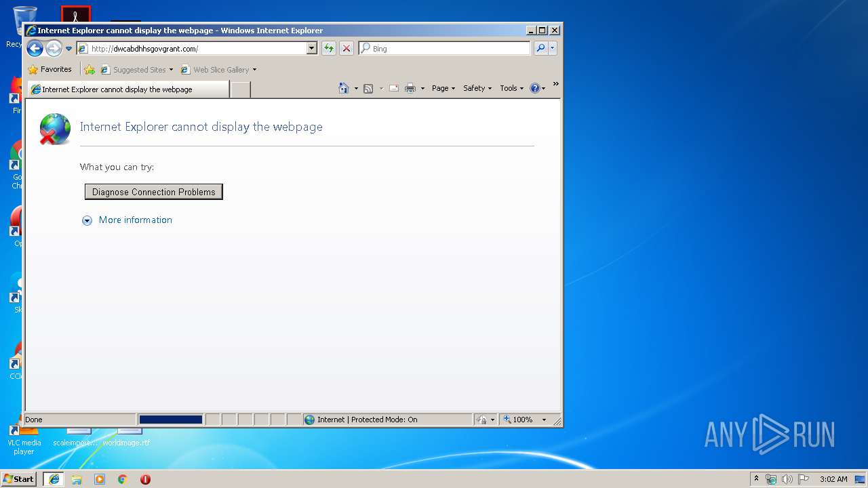868x488 pixels.
Task: Open a new blank tab
Action: [240, 89]
